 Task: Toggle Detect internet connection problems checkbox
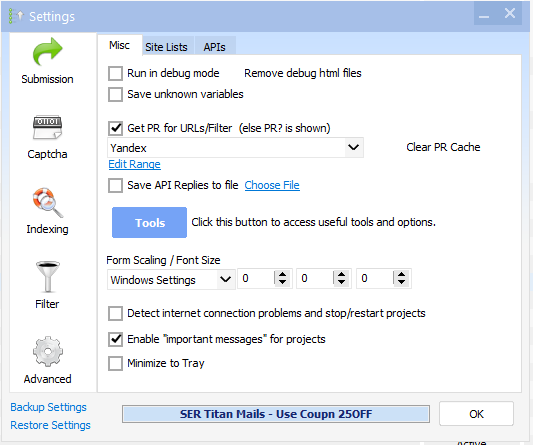(115, 313)
